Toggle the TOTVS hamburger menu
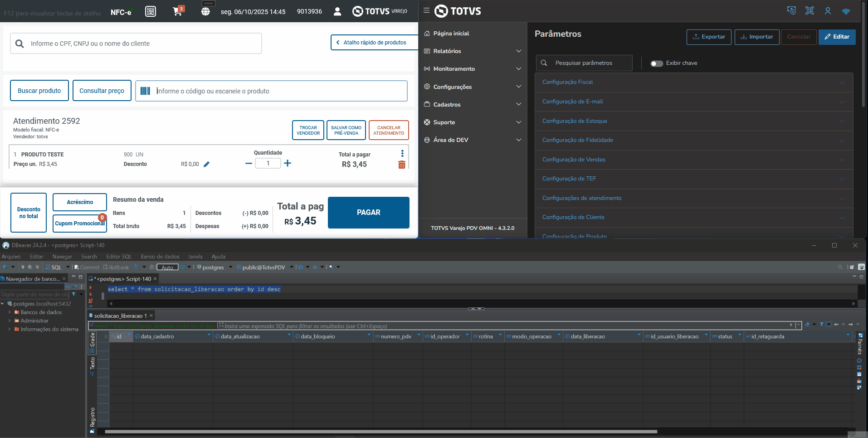Image resolution: width=868 pixels, height=438 pixels. (426, 10)
